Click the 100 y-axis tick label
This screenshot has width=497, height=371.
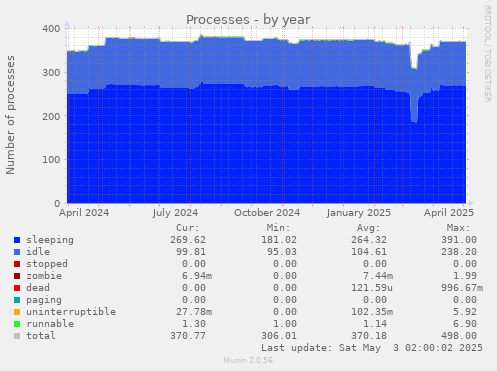pos(51,160)
